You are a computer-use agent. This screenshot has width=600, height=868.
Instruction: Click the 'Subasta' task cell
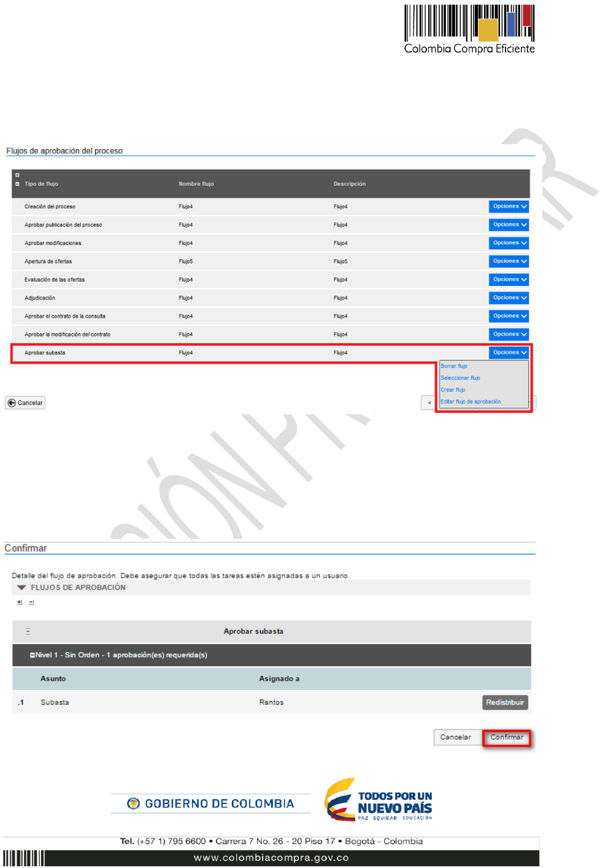(x=55, y=702)
